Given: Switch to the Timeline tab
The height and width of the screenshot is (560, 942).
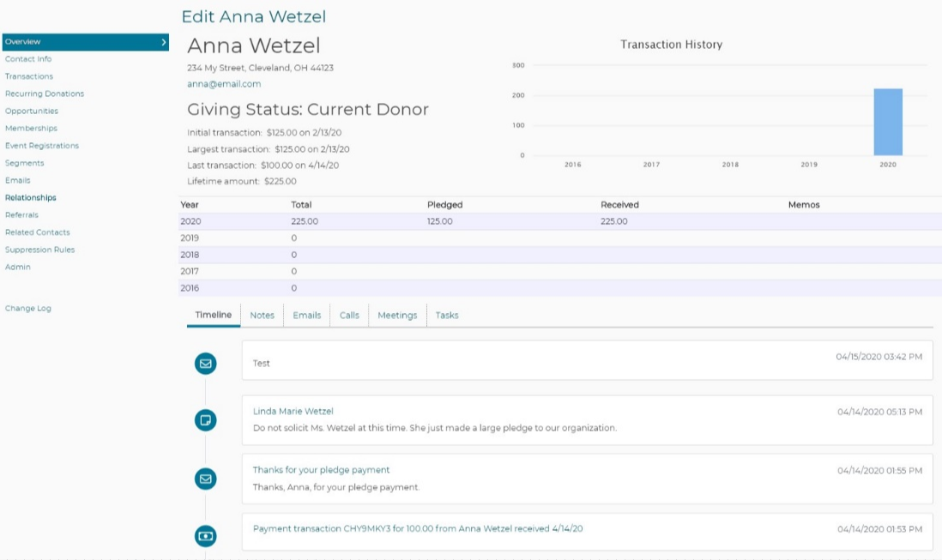Looking at the screenshot, I should coord(214,315).
